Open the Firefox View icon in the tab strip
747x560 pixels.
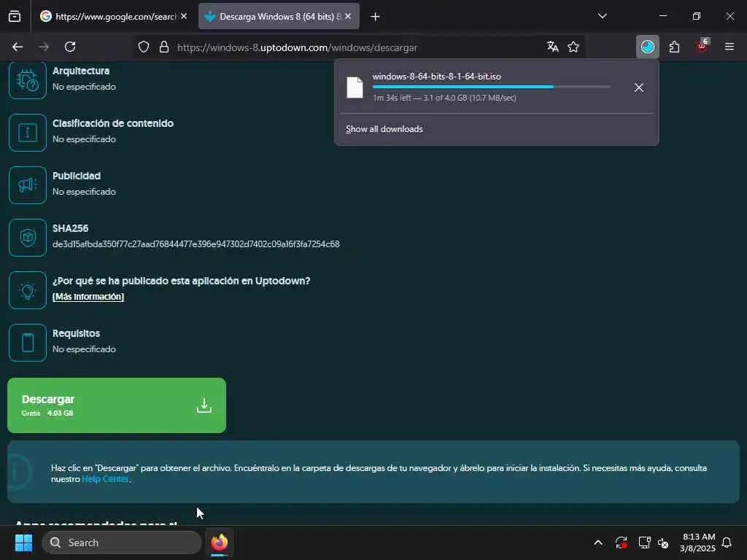click(15, 17)
